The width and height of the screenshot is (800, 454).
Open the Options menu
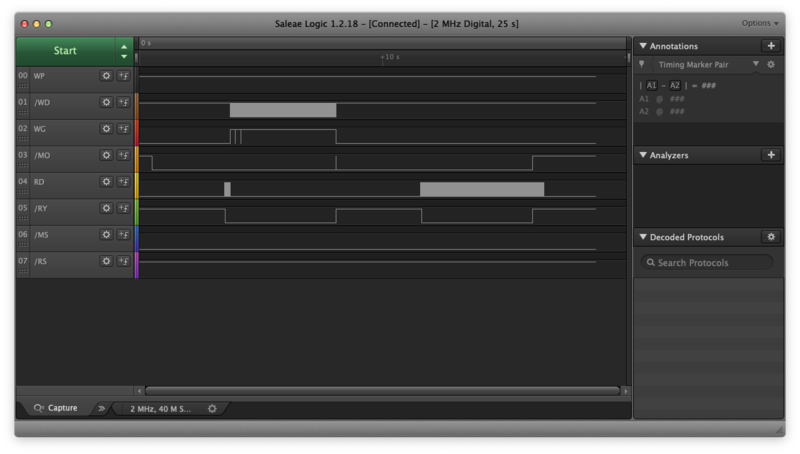[760, 23]
